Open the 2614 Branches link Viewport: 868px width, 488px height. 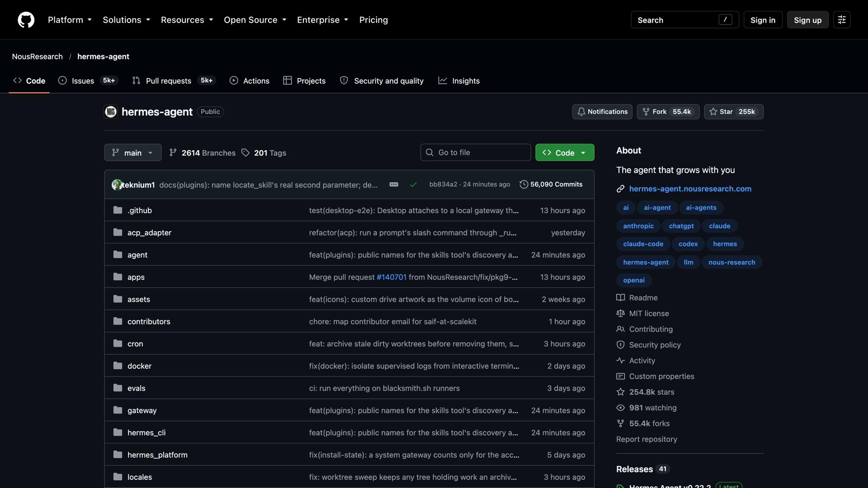202,153
